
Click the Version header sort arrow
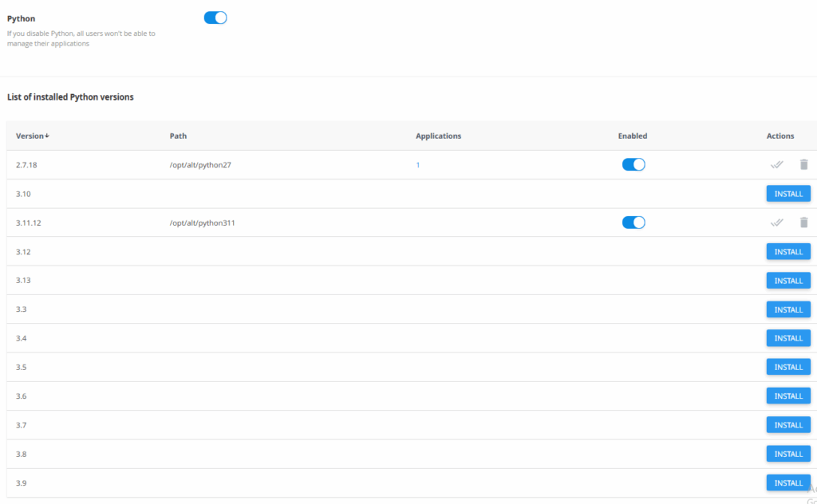coord(45,136)
